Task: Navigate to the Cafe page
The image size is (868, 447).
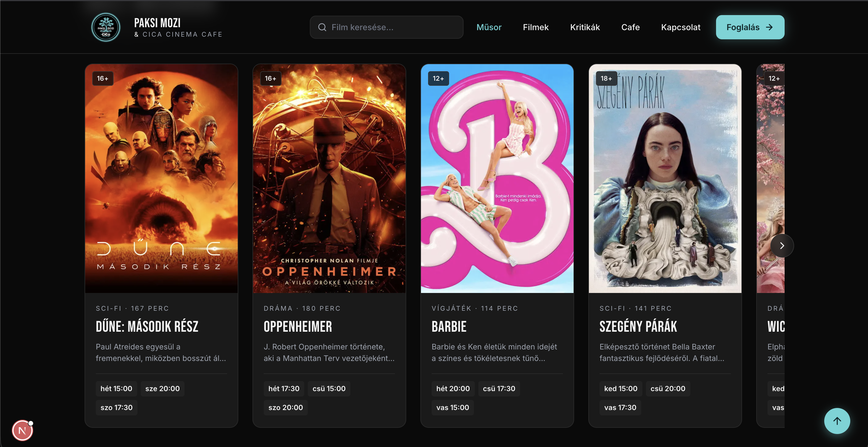Action: (630, 27)
